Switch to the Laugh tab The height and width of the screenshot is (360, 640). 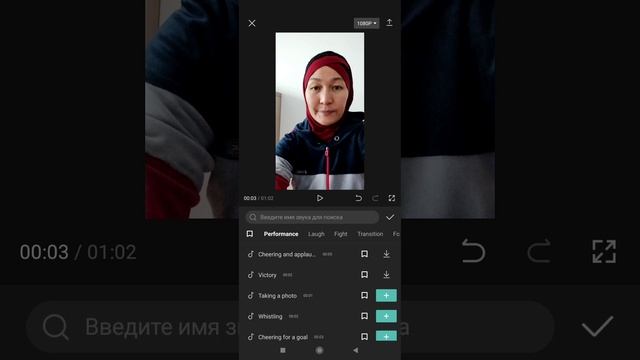coord(316,234)
